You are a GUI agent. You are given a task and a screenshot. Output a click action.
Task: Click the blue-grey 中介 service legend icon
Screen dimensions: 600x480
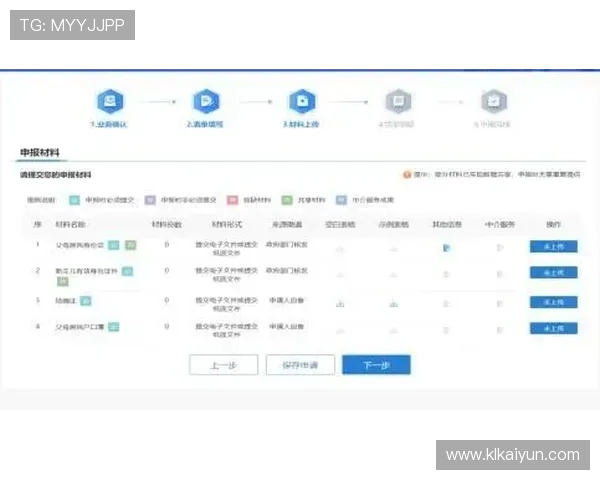click(341, 200)
